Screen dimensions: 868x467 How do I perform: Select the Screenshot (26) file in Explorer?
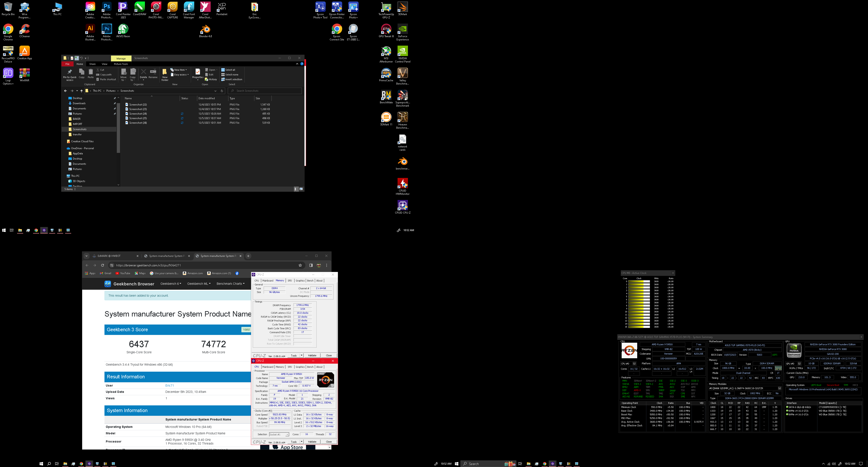[x=138, y=123]
